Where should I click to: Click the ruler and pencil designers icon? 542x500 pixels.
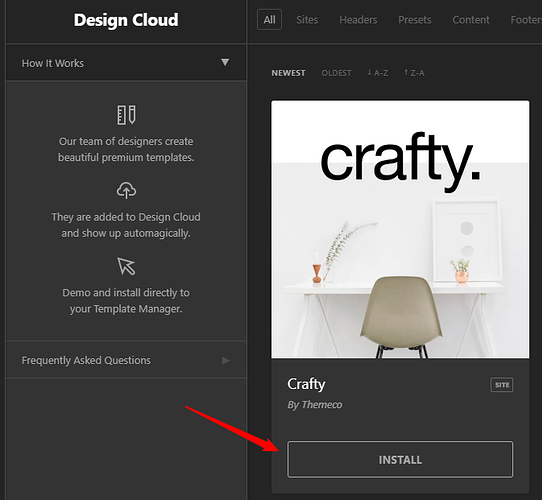click(126, 115)
